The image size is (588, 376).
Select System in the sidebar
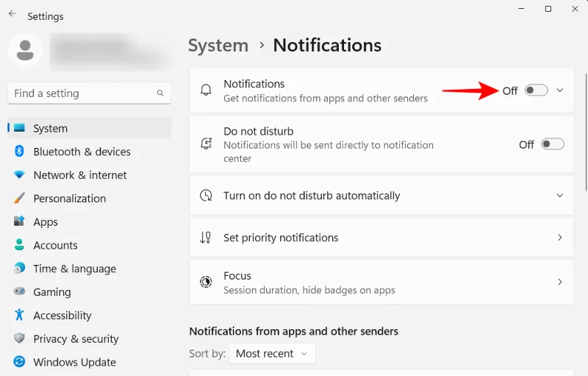(x=89, y=128)
